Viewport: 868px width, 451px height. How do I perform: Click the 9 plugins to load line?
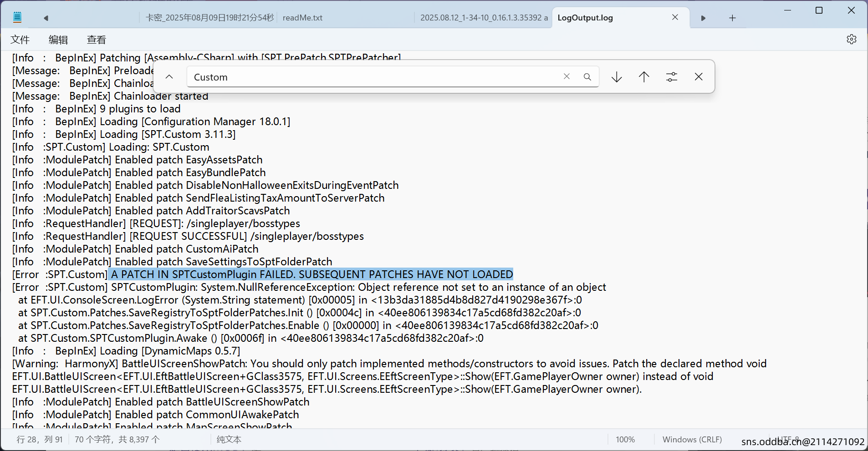[97, 109]
